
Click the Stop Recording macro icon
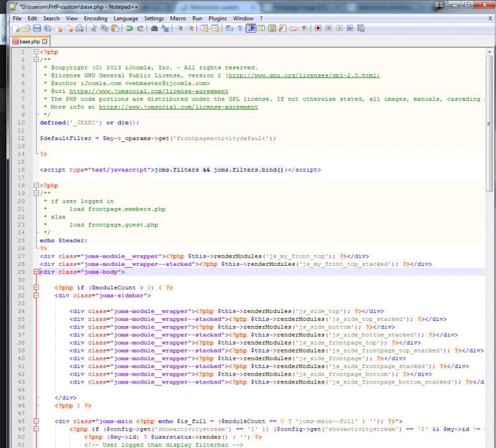pos(329,29)
